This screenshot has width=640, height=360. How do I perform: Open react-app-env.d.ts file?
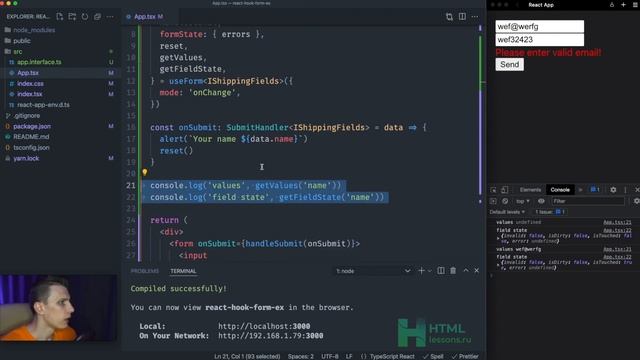[x=43, y=105]
